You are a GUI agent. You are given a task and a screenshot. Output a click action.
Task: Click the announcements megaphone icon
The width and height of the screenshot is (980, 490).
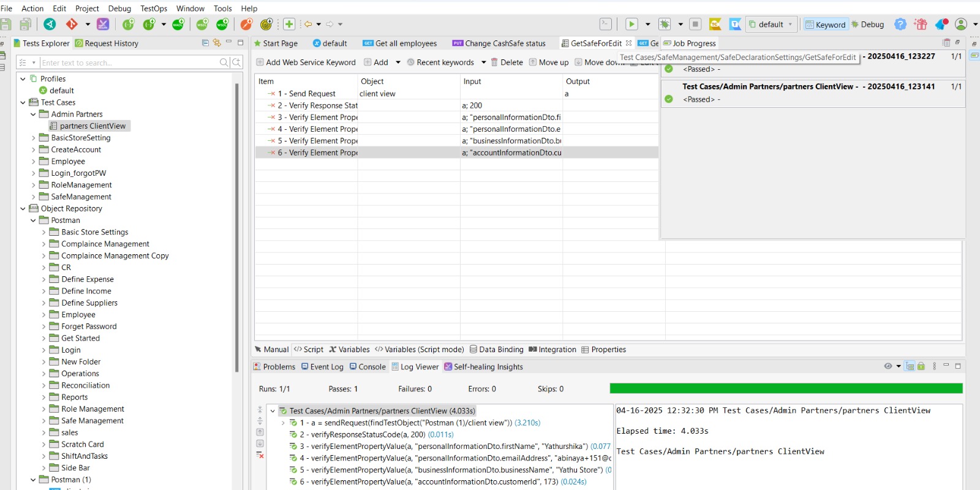tap(941, 24)
